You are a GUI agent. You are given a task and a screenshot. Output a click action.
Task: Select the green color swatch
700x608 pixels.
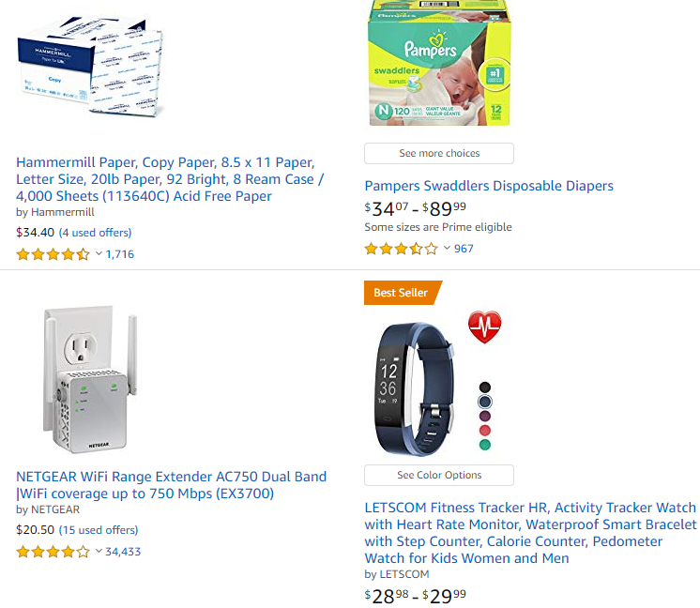coord(485,445)
